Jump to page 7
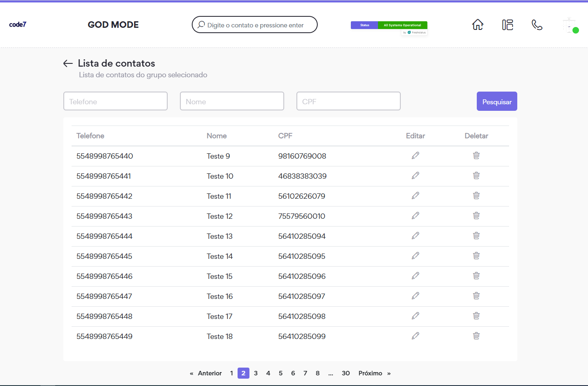This screenshot has width=588, height=386. coord(305,373)
